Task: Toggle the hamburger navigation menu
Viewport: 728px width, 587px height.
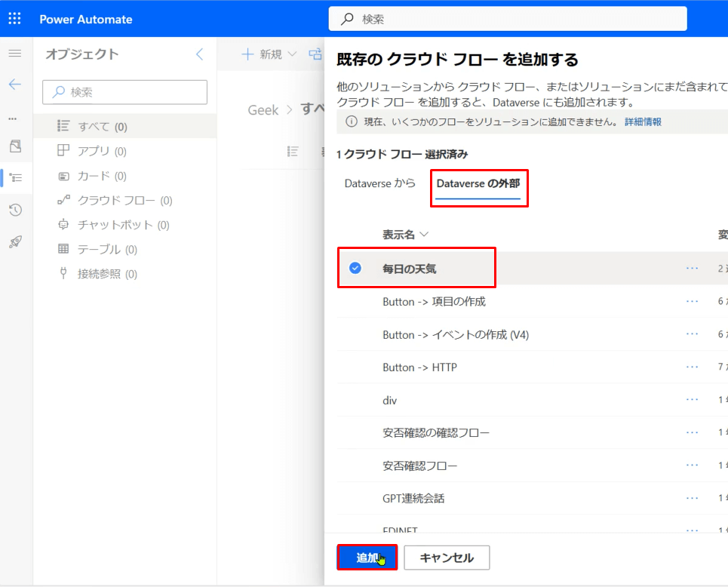Action: click(15, 53)
